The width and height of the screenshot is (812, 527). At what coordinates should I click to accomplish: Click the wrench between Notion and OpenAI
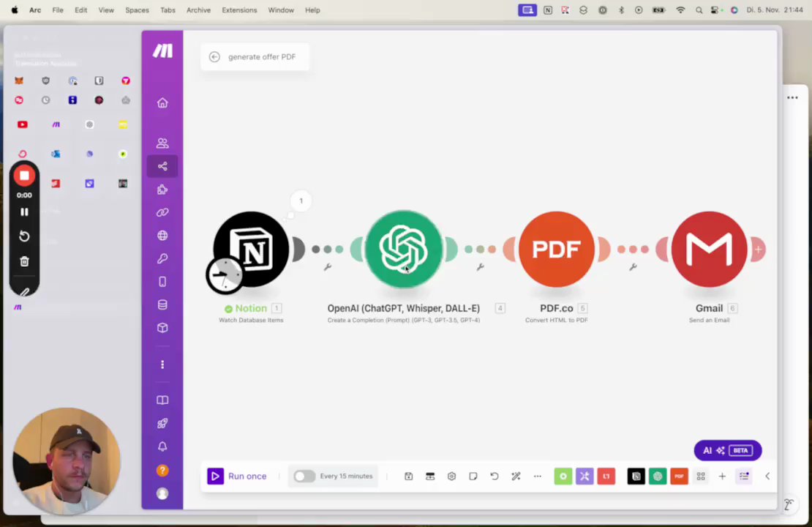coord(327,267)
